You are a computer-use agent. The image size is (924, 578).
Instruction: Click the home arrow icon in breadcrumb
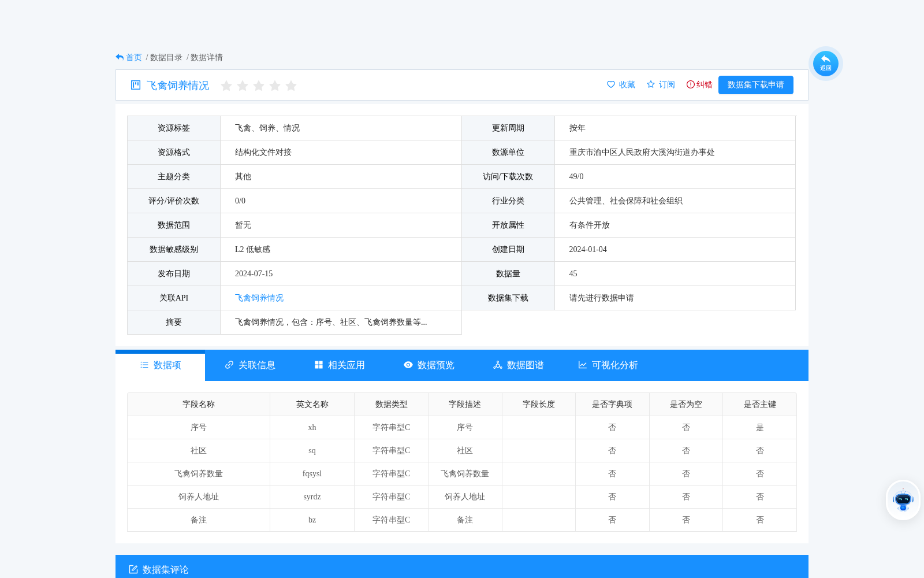point(120,57)
